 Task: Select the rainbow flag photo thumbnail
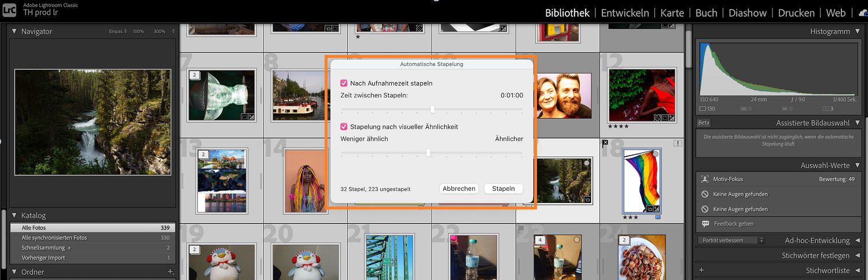(x=642, y=180)
